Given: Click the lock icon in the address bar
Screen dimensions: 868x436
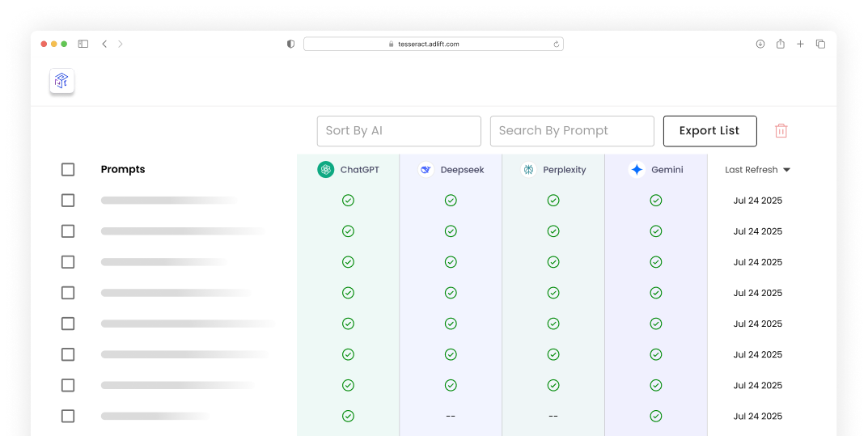Looking at the screenshot, I should point(392,44).
